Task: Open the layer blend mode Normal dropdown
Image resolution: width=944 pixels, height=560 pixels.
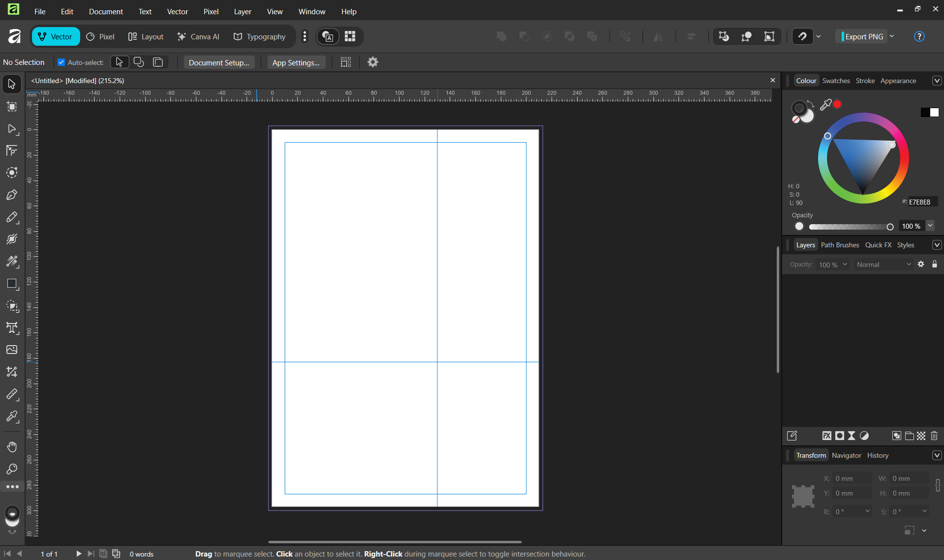Action: (883, 265)
